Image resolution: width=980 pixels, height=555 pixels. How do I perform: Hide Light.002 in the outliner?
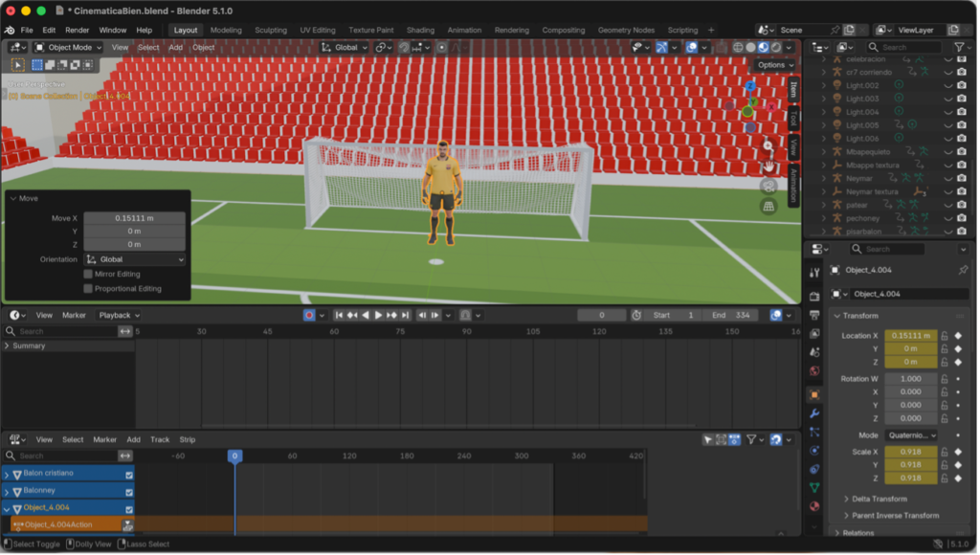click(948, 85)
